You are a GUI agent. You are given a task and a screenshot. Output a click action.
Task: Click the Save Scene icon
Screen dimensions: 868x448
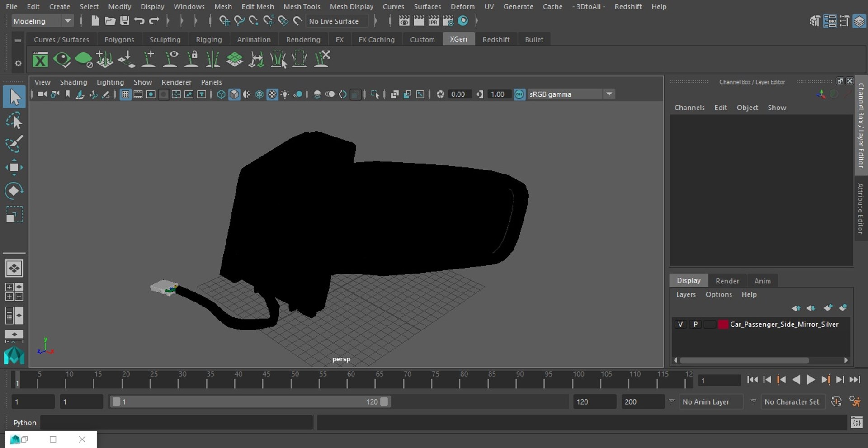[x=124, y=21]
